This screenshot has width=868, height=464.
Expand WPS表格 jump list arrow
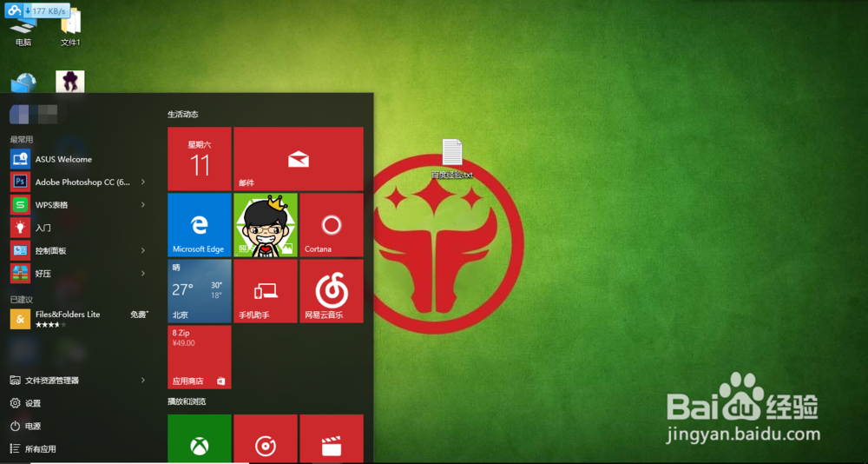coord(143,204)
